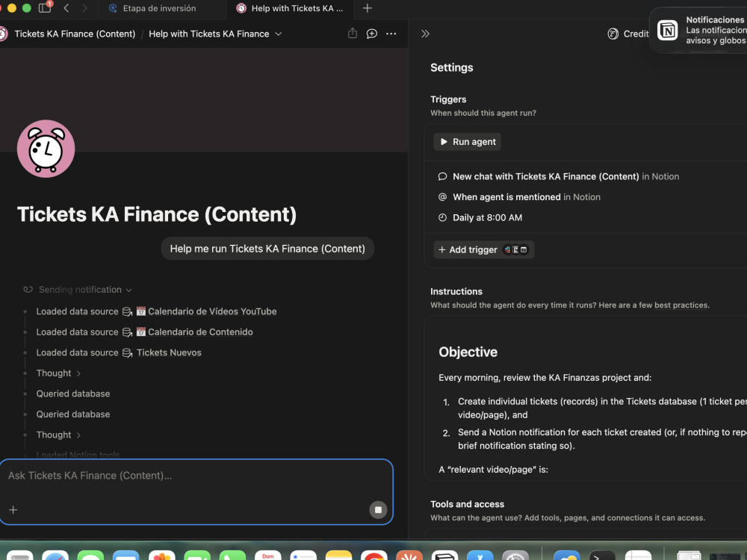747x560 pixels.
Task: Click database icon before Tickets Nuevos
Action: pyautogui.click(x=127, y=352)
